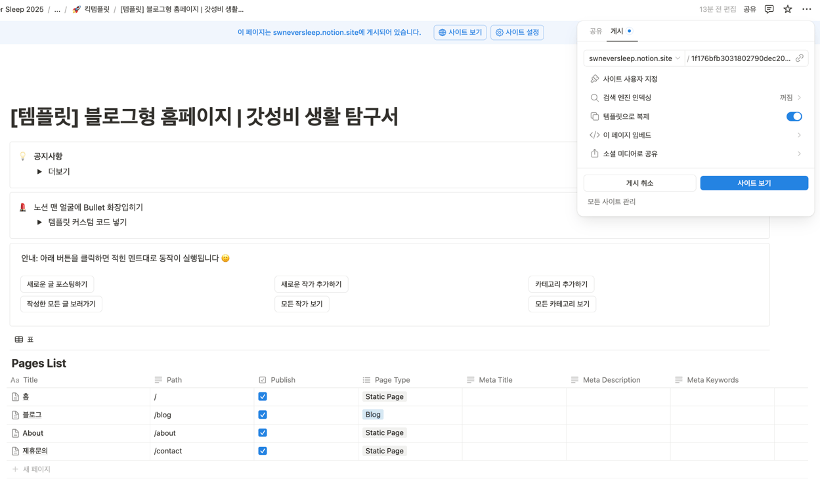The height and width of the screenshot is (504, 820).
Task: Click the table view icon beside 표
Action: 19,339
